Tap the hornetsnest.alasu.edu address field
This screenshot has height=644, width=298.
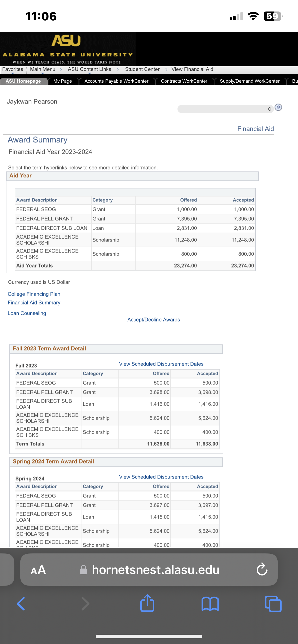[x=149, y=570]
